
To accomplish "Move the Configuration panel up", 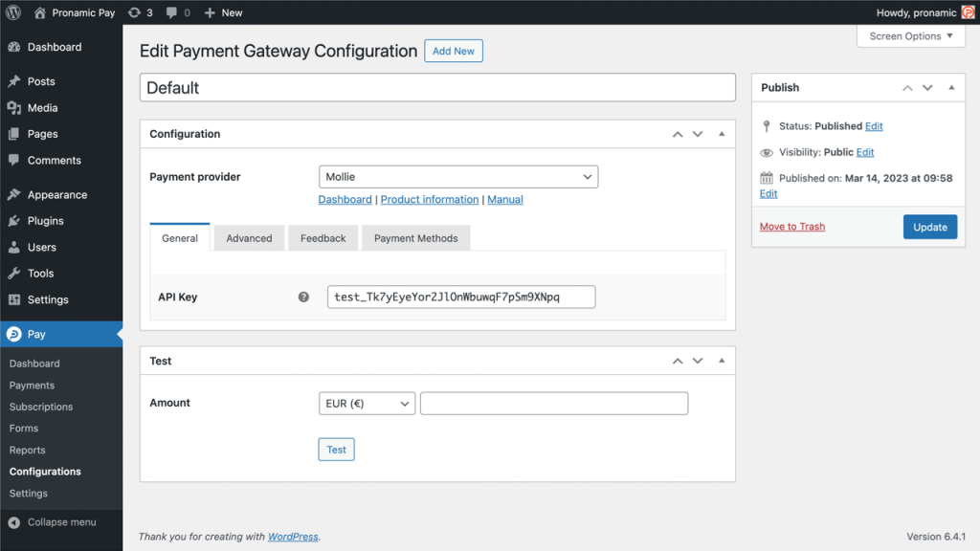I will (678, 134).
